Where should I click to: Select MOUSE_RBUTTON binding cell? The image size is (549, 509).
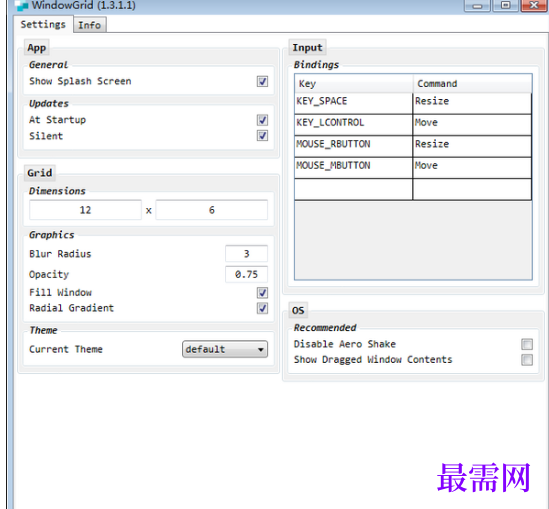[353, 146]
